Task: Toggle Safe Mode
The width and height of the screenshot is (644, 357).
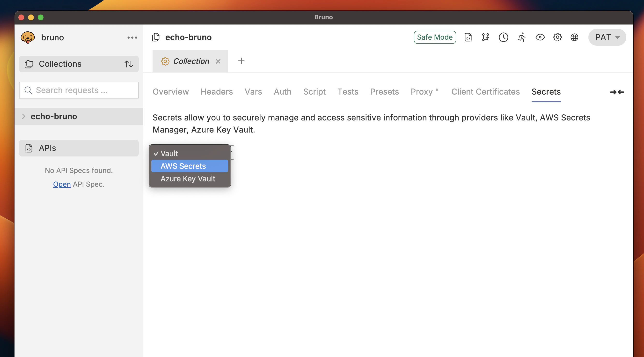Action: pos(435,37)
